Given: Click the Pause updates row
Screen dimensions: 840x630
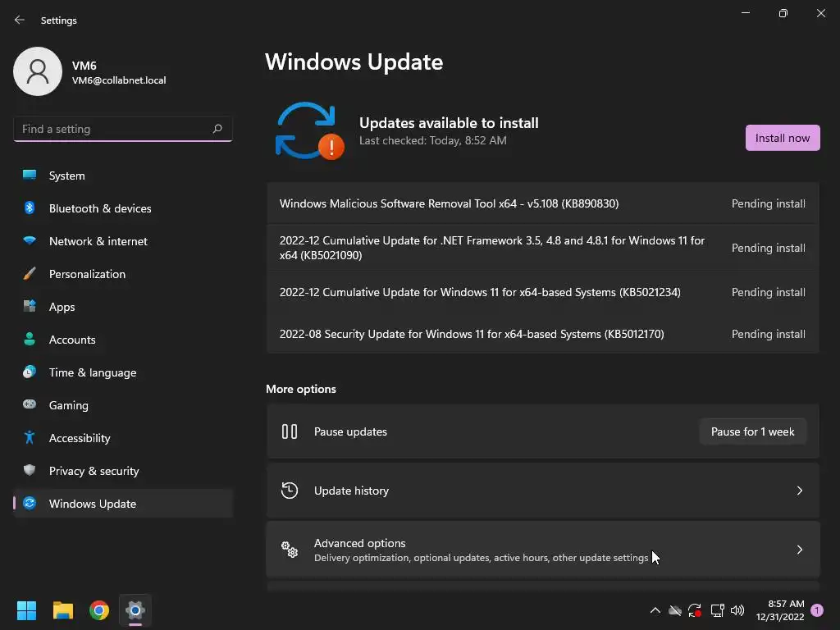Looking at the screenshot, I should pos(543,431).
